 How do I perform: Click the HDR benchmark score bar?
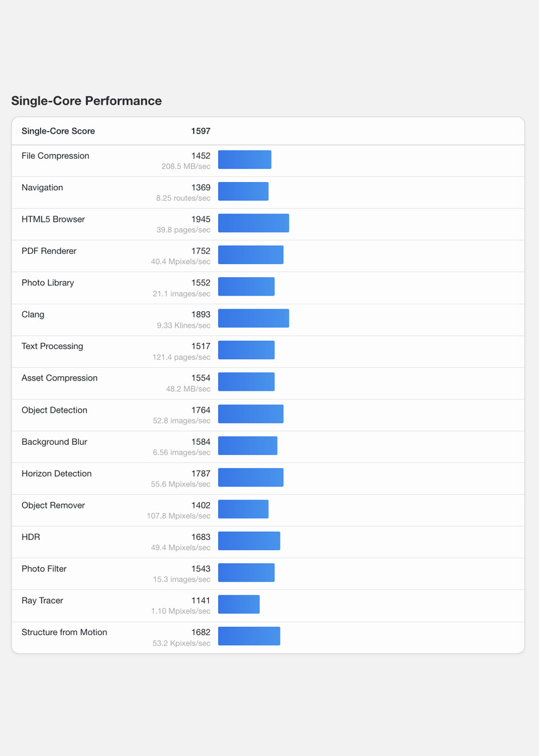[249, 541]
